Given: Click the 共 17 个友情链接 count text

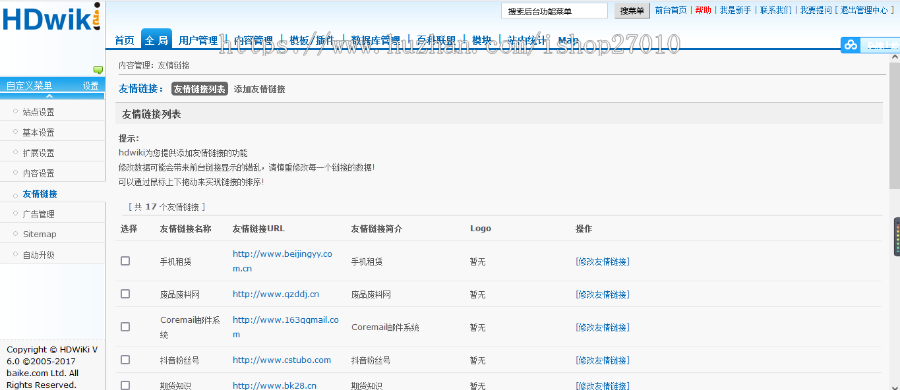Looking at the screenshot, I should tap(166, 207).
